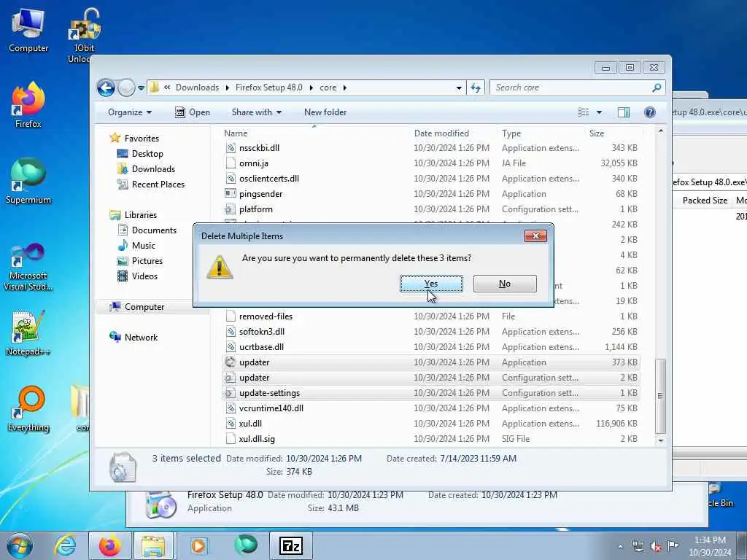Viewport: 747px width, 560px height.
Task: Click the volume icon in system tray
Action: (656, 546)
